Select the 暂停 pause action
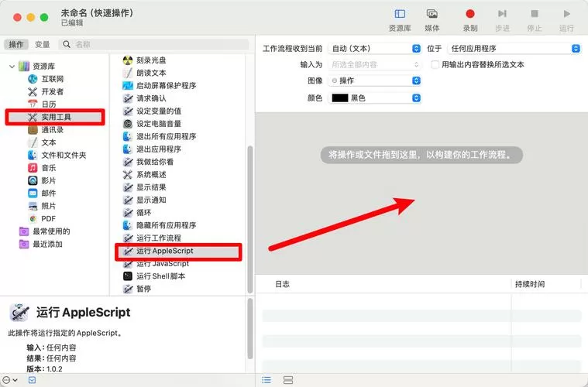 (x=137, y=289)
